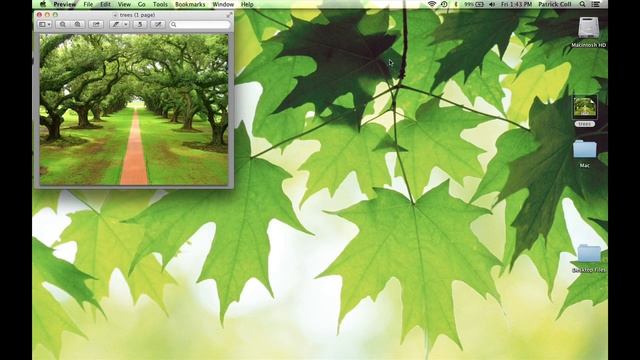Open the Patrick Coll user menu

coord(555,4)
